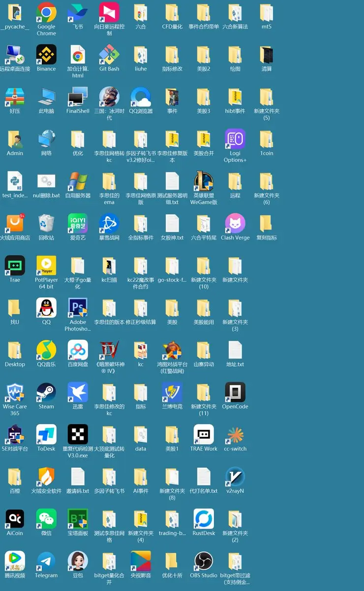Open the mt5 folder
The width and height of the screenshot is (364, 591).
[267, 12]
